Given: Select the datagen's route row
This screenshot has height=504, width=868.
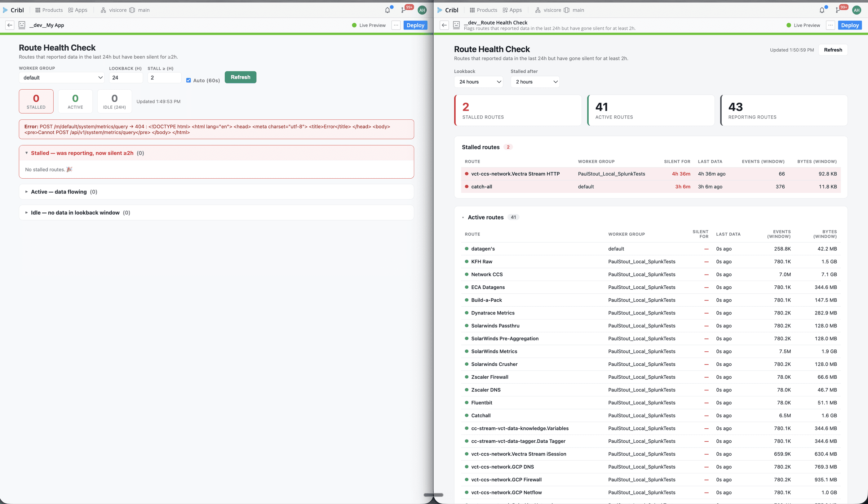Looking at the screenshot, I should click(651, 248).
